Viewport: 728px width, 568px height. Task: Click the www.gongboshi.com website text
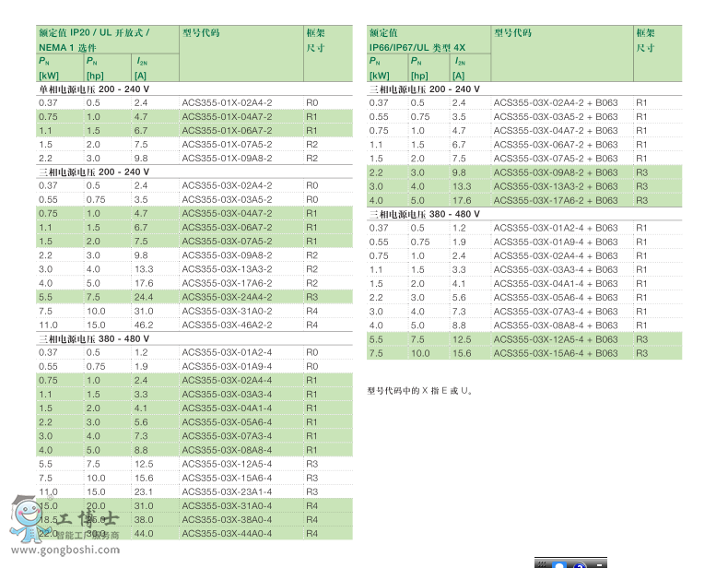[65, 550]
